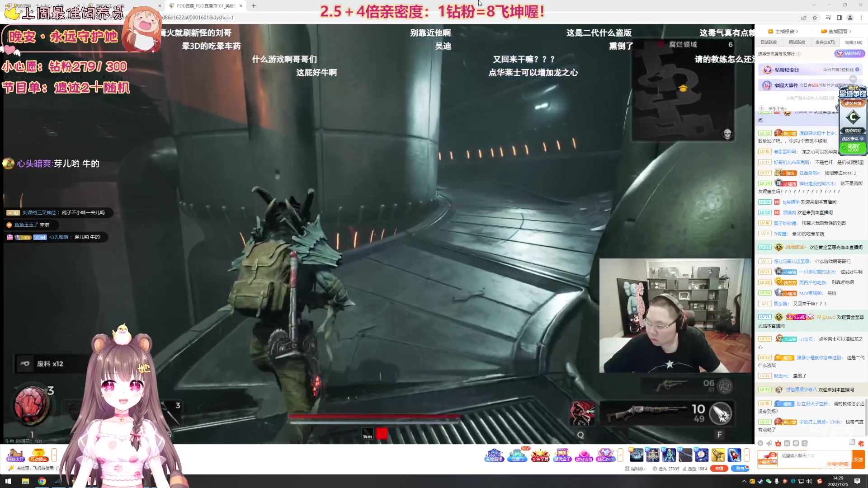Screen dimensions: 868x488
Task: Select the red rocket gift
Action: pyautogui.click(x=734, y=455)
